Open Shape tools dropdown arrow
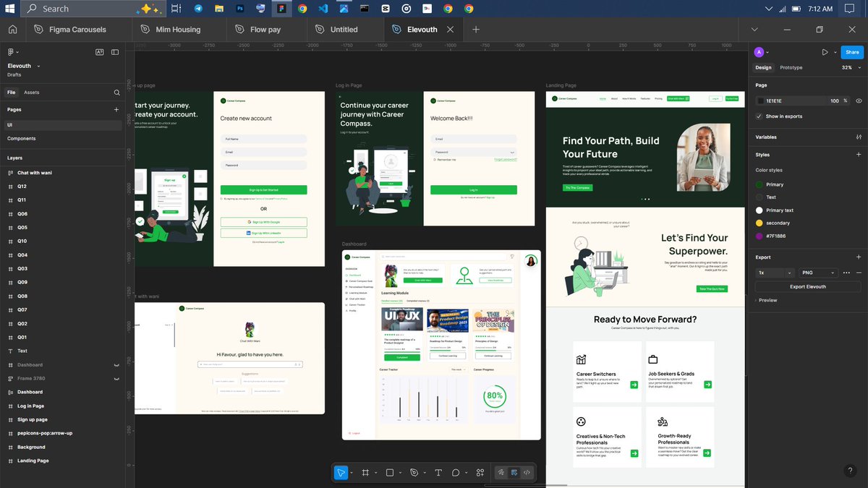Viewport: 868px width, 488px height. [x=400, y=472]
